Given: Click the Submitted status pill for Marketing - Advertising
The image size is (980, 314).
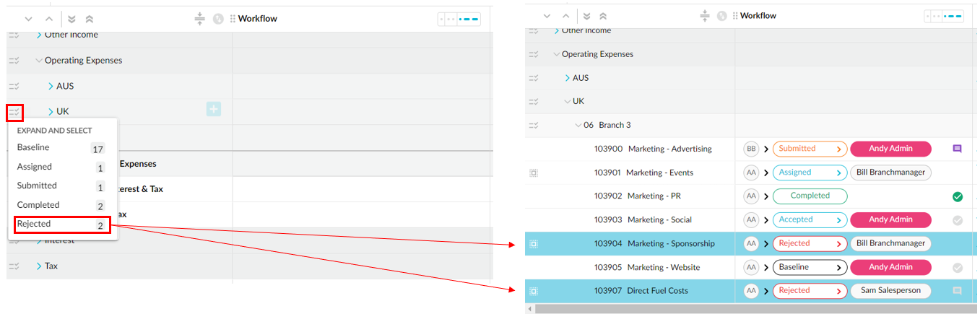Looking at the screenshot, I should click(x=809, y=149).
